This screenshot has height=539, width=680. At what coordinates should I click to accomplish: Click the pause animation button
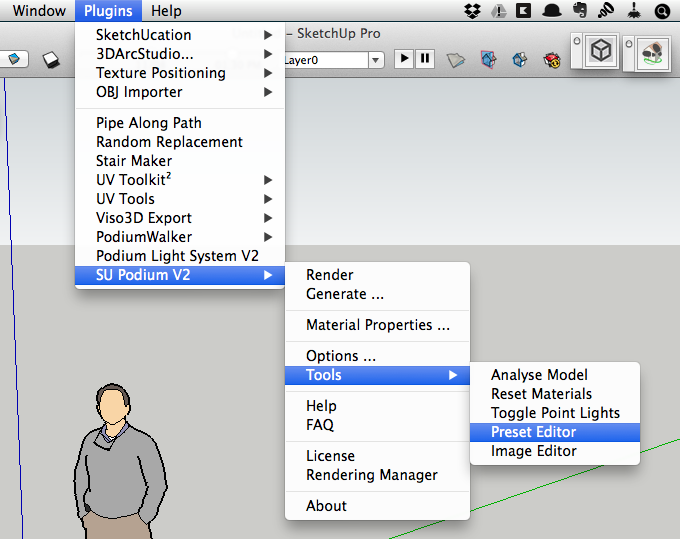[x=425, y=59]
